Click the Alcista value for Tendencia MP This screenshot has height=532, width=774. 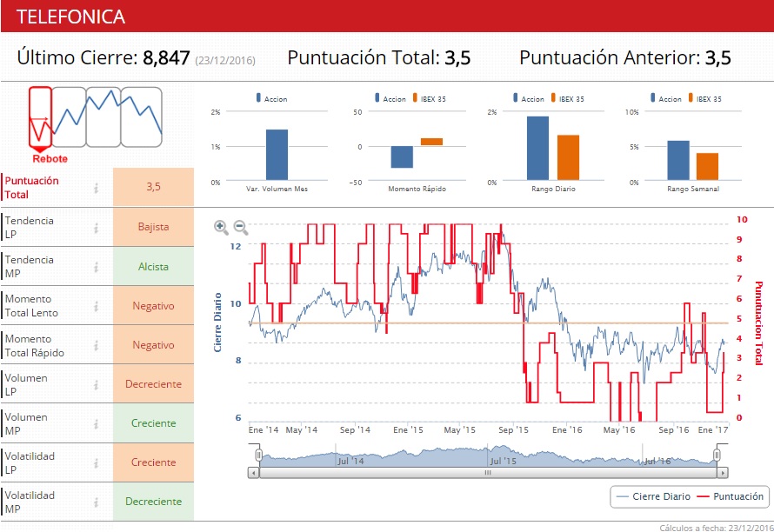point(154,267)
